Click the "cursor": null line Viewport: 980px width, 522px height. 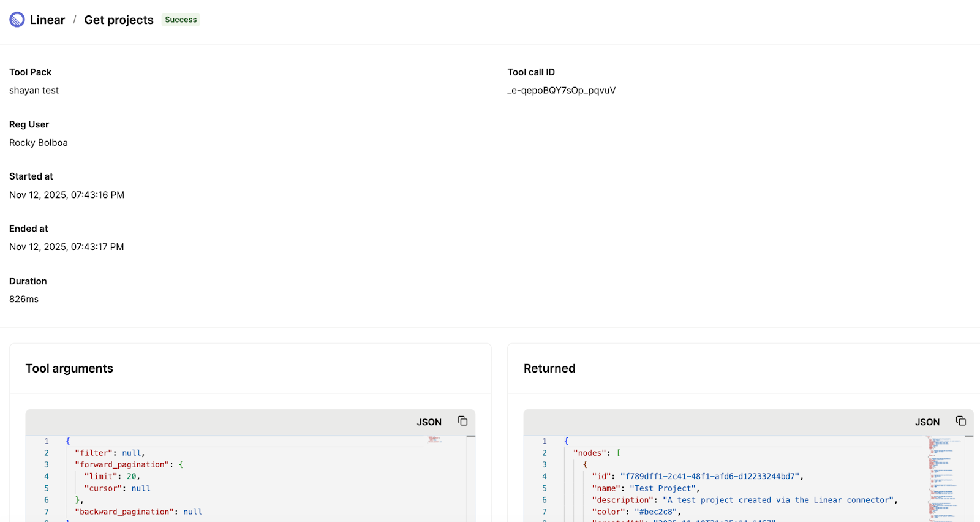pyautogui.click(x=117, y=488)
